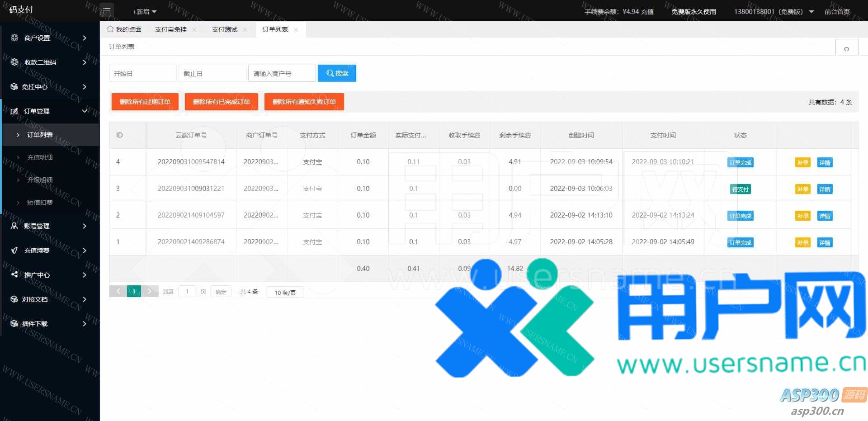This screenshot has width=868, height=421.
Task: Close the 支付宝免挂 tab
Action: point(194,30)
